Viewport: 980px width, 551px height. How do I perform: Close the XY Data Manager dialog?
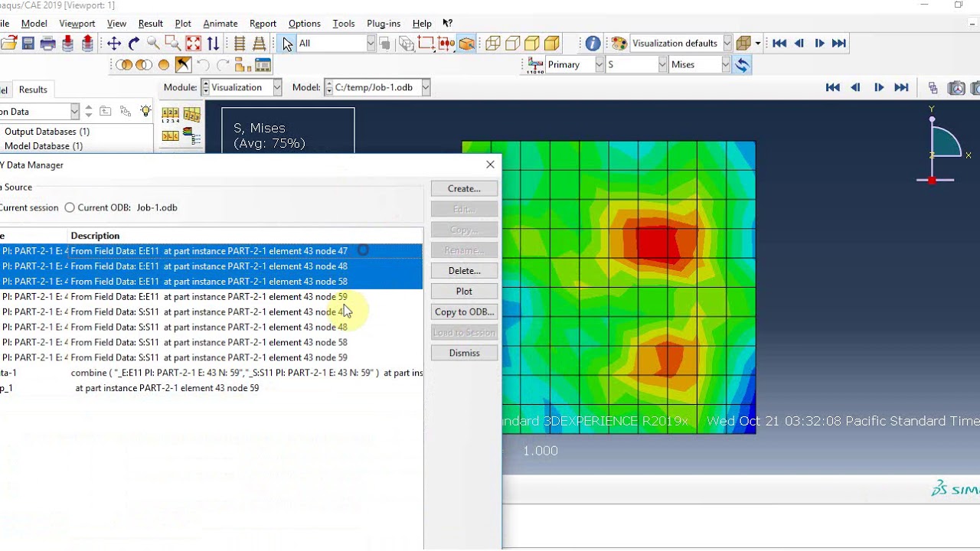click(x=490, y=165)
